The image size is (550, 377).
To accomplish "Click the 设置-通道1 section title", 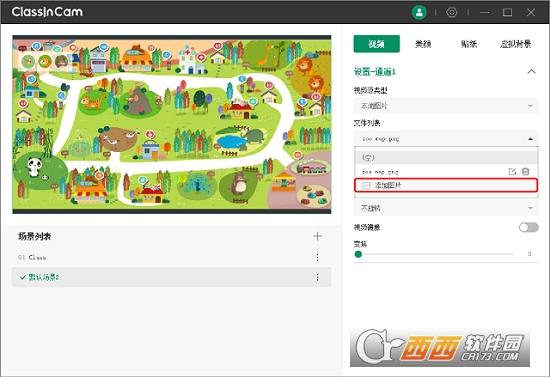I will point(375,72).
